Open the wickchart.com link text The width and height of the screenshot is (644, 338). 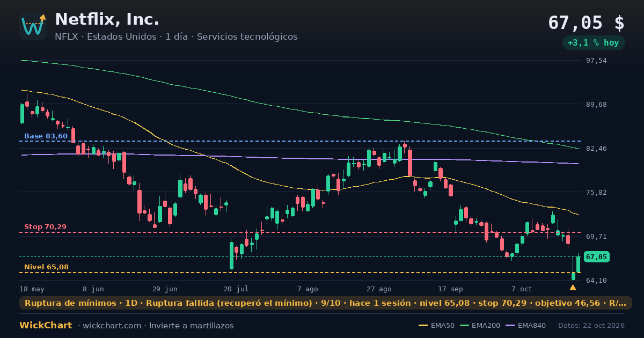112,326
